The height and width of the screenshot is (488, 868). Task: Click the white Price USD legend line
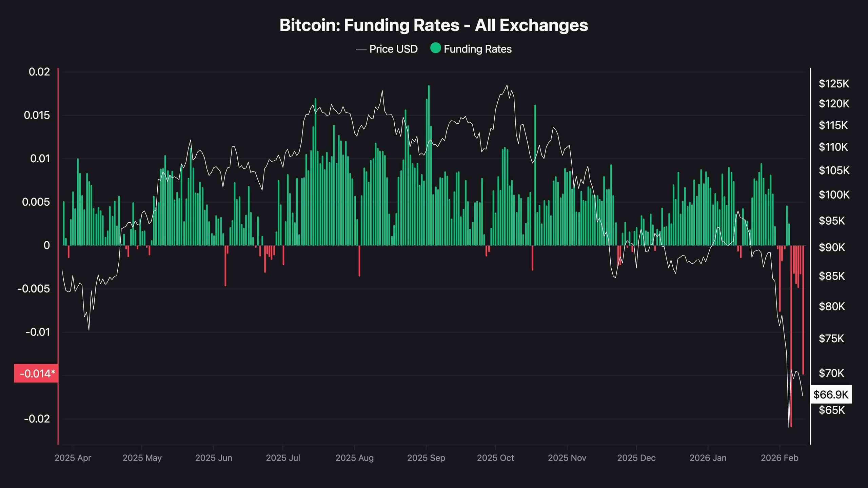pyautogui.click(x=361, y=49)
